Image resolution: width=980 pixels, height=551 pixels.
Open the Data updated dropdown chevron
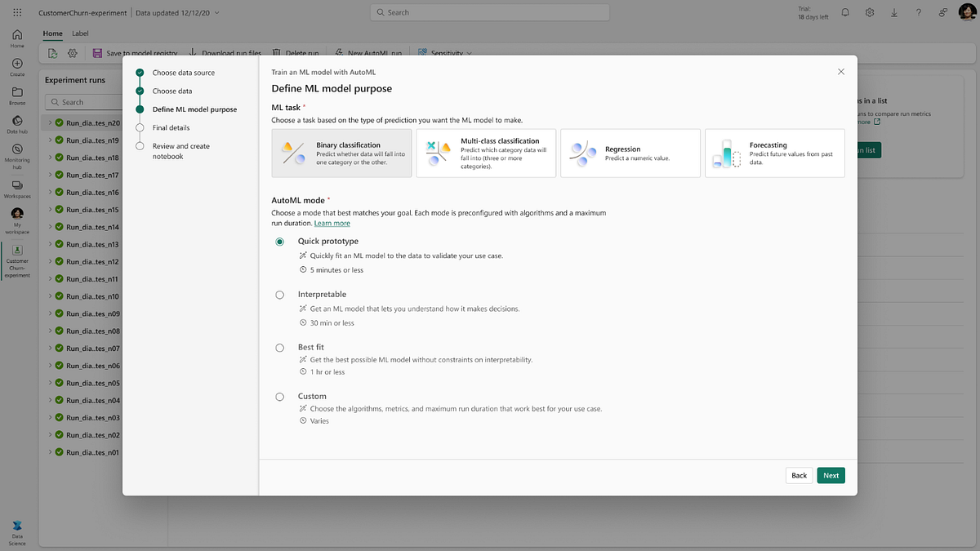pyautogui.click(x=216, y=13)
